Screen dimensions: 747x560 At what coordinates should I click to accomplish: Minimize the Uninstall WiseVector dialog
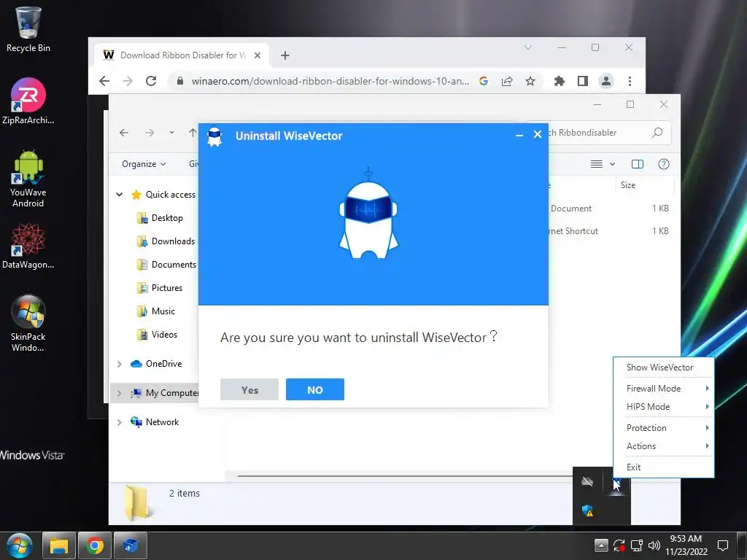click(x=519, y=135)
